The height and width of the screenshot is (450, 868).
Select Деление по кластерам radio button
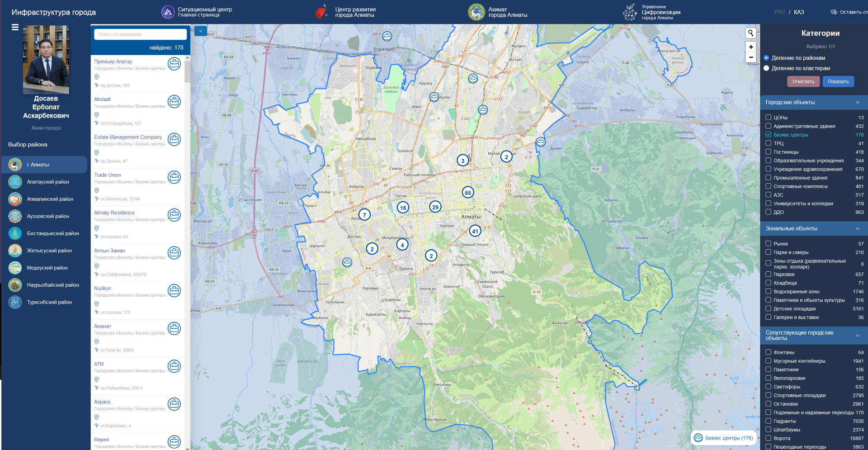tap(766, 68)
